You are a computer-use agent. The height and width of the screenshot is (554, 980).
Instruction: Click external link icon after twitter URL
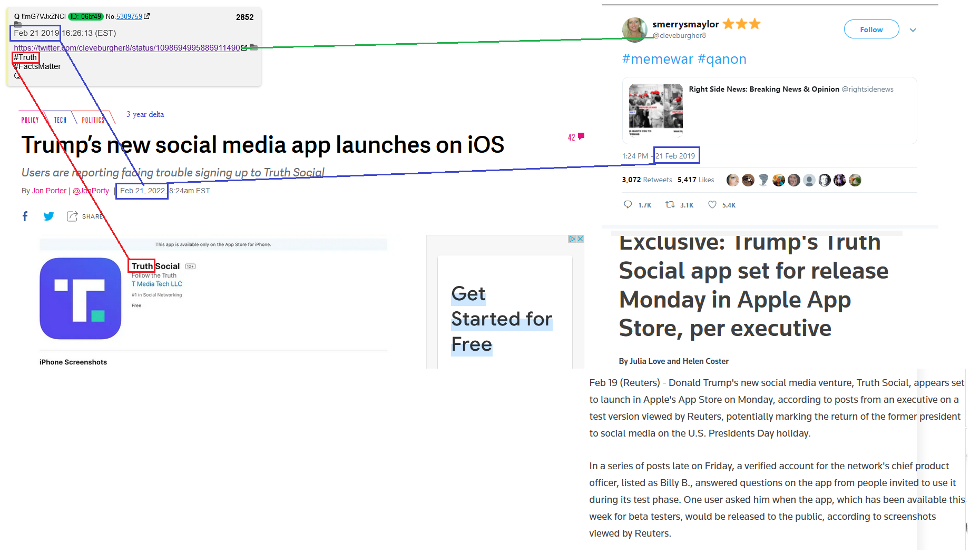coord(244,48)
